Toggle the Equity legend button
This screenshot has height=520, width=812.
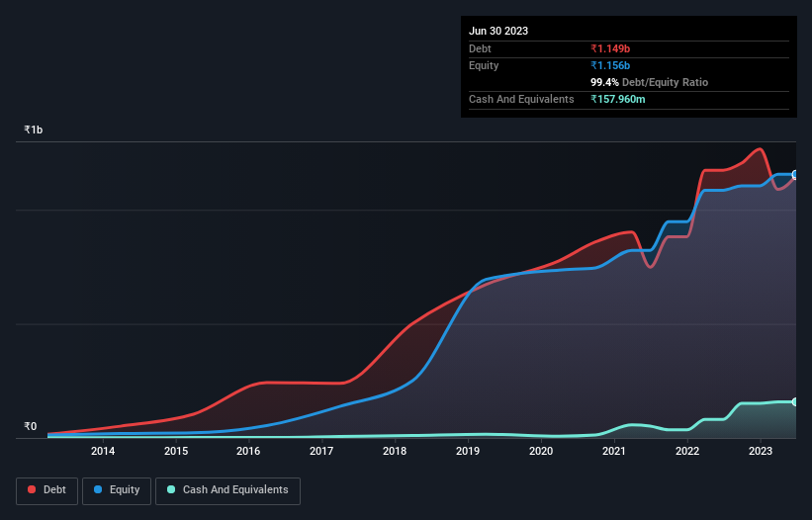tap(117, 490)
